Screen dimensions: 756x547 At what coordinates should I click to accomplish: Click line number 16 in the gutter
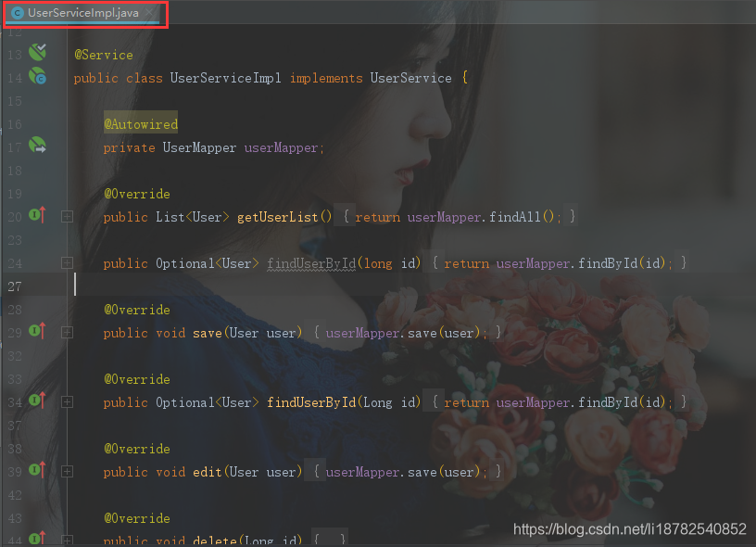coord(15,124)
